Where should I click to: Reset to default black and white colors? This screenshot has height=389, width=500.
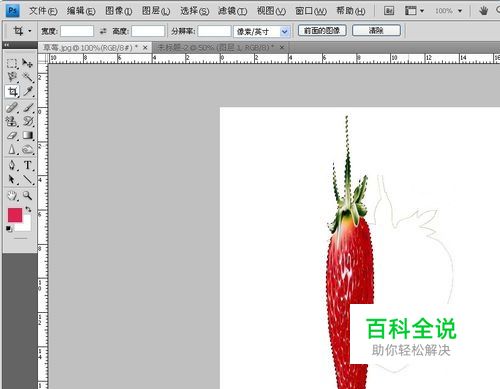coord(9,229)
